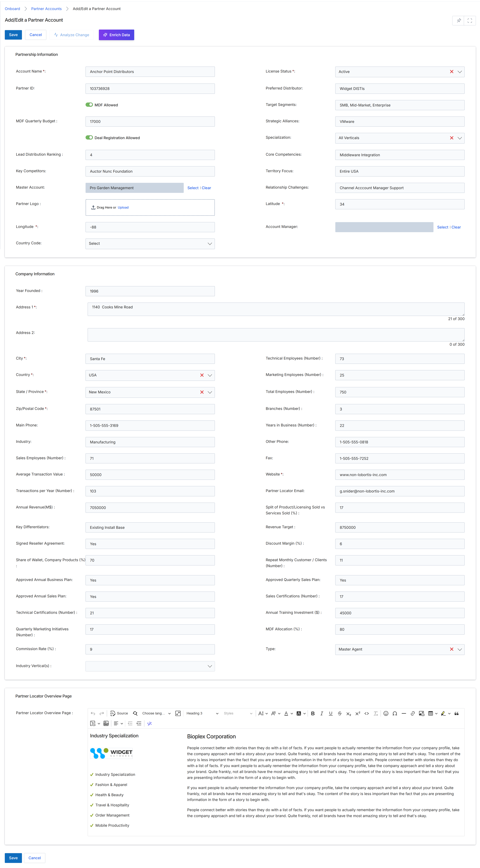Click the Account Name input field
This screenshot has height=868, width=480.
click(x=150, y=72)
